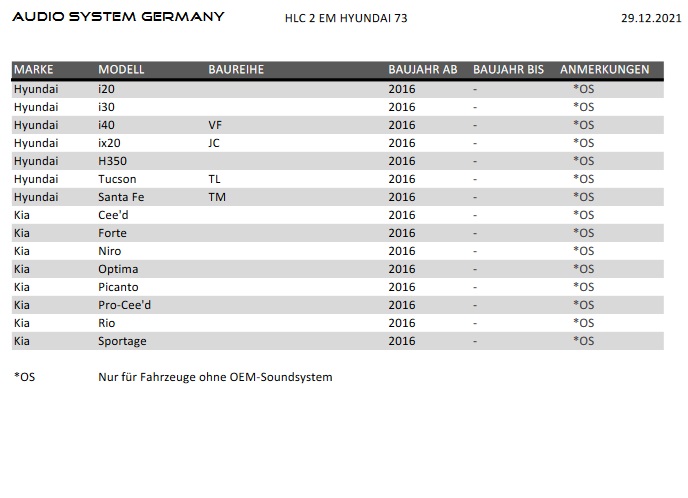Select the Cee'd model cell
Image resolution: width=688 pixels, height=498 pixels.
113,215
